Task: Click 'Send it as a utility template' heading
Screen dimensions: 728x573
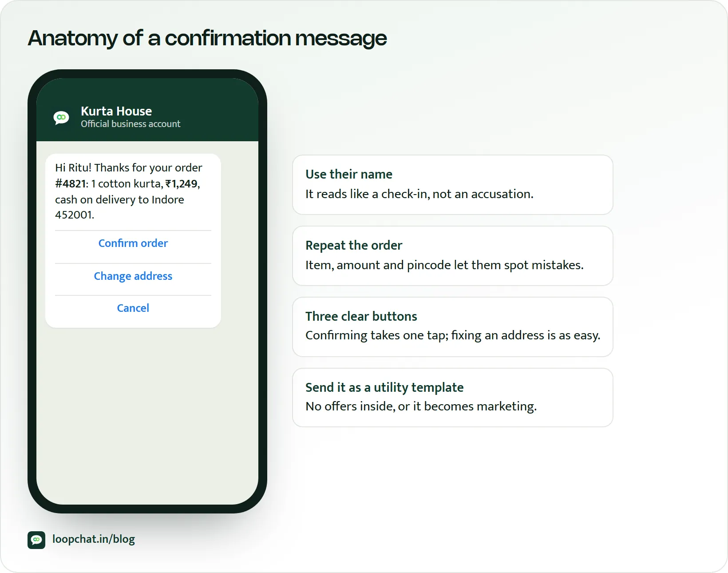Action: pyautogui.click(x=384, y=387)
